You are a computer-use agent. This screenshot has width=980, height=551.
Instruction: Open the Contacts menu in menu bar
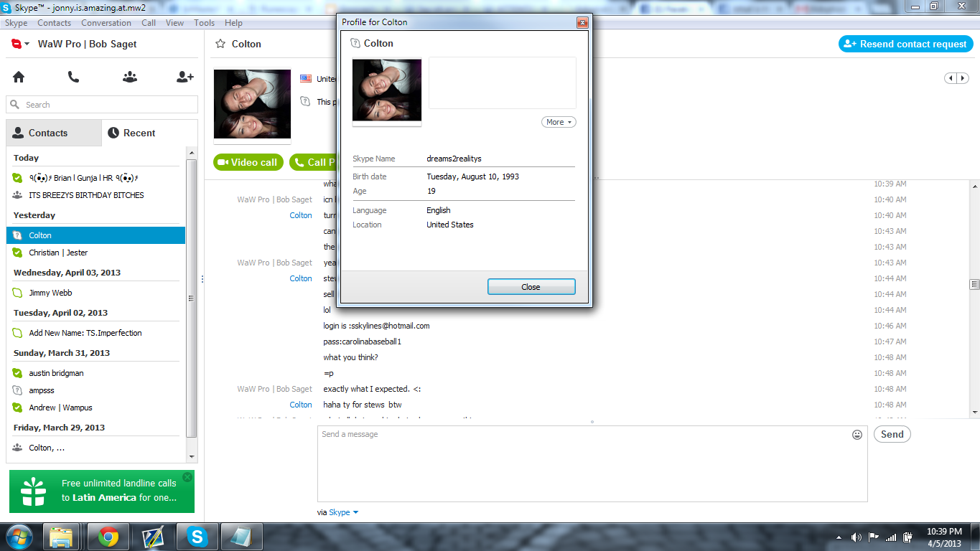[54, 23]
